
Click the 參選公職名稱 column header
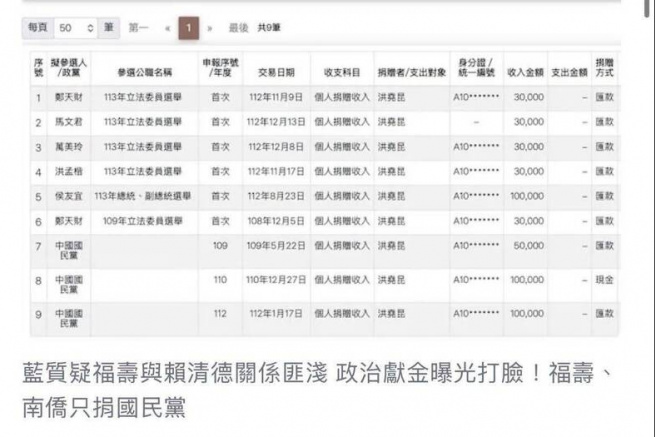[145, 73]
